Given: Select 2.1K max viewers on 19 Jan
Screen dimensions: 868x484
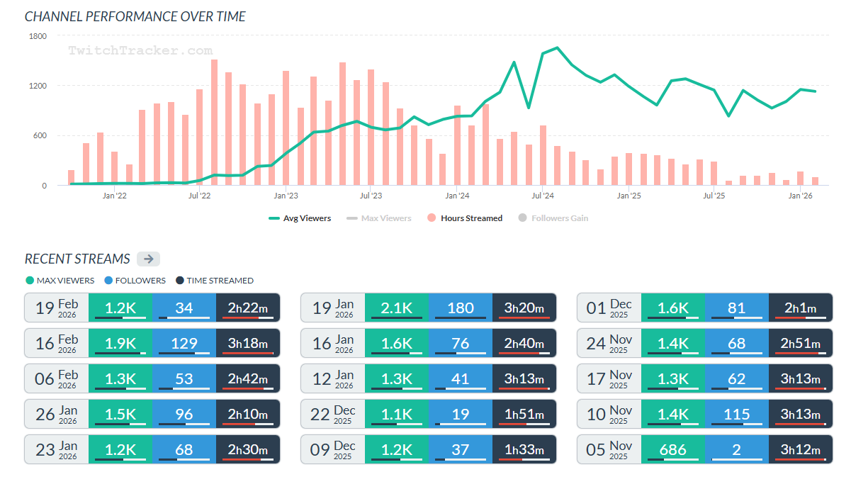Looking at the screenshot, I should 397,308.
